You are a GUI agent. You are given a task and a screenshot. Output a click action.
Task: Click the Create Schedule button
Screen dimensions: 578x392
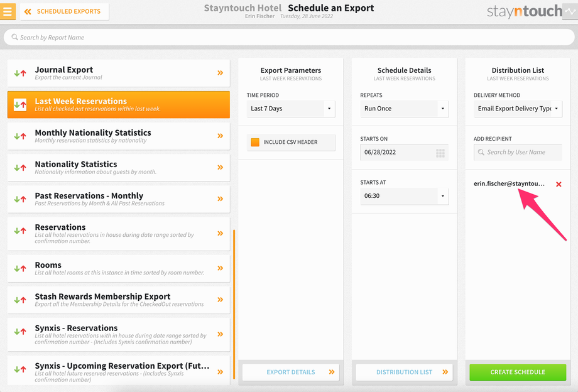[518, 372]
